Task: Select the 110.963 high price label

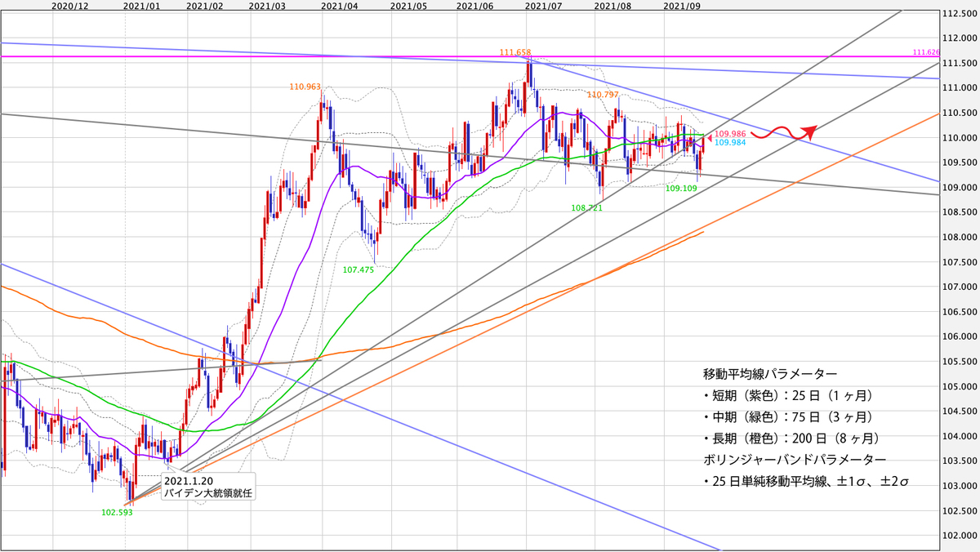Action: (305, 86)
